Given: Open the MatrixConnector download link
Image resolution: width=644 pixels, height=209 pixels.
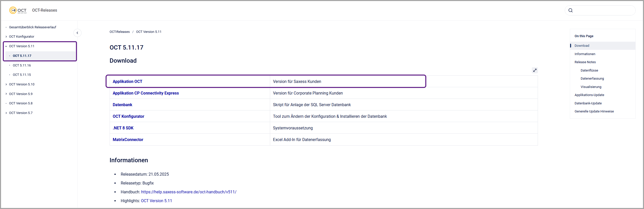Looking at the screenshot, I should pos(128,140).
